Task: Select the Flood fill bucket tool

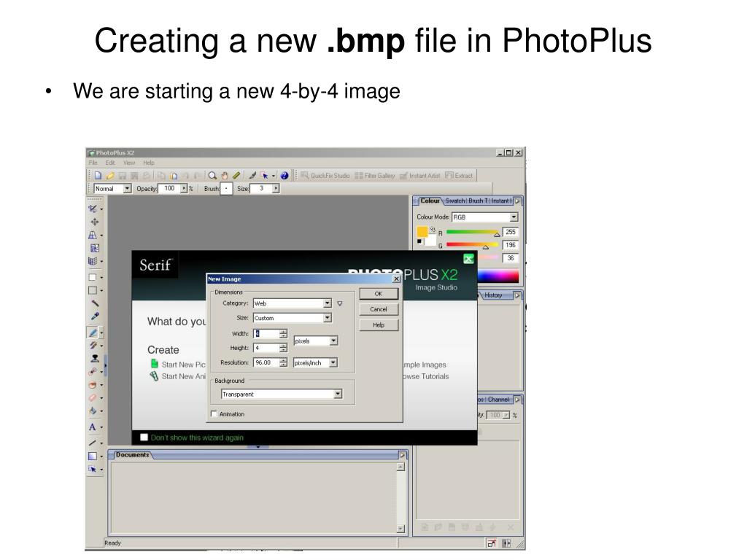Action: coord(93,411)
